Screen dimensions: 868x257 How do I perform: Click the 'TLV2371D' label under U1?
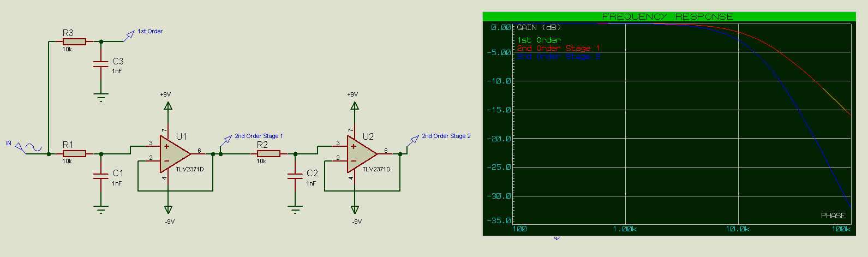(x=190, y=169)
